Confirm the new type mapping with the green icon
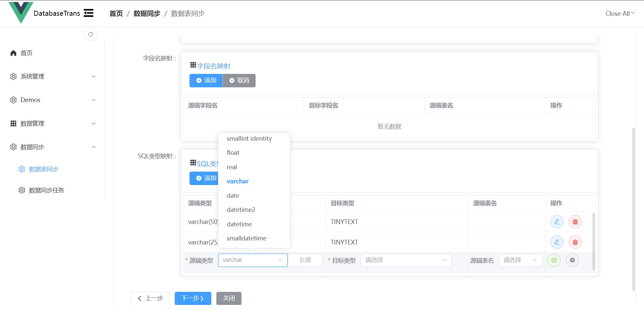 click(554, 260)
